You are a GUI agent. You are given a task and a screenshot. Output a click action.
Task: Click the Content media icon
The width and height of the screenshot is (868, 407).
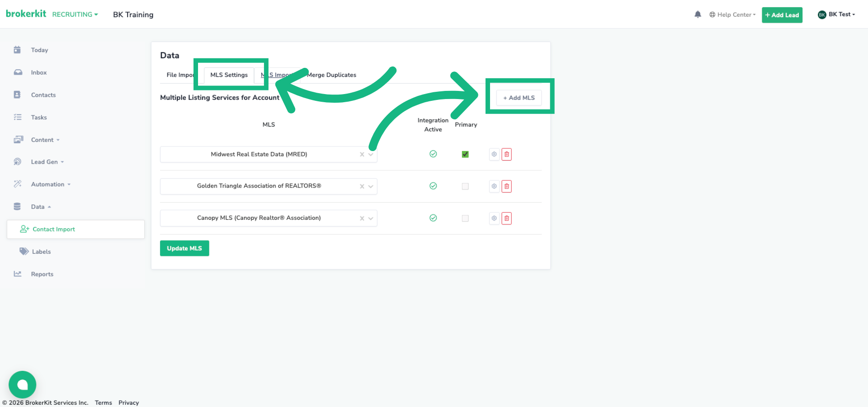point(19,139)
